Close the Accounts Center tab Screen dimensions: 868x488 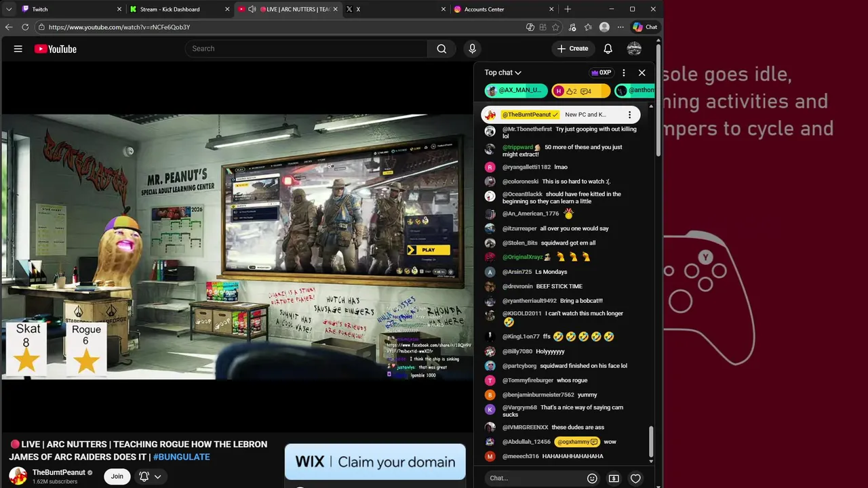coord(551,9)
